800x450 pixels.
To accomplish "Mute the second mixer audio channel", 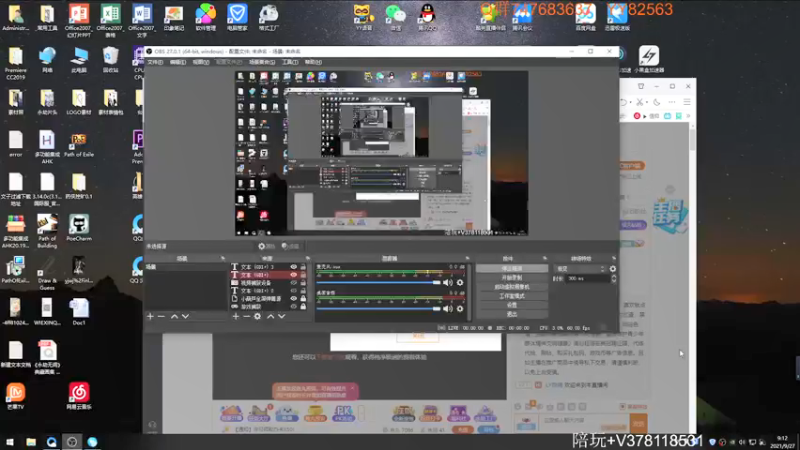I will click(447, 309).
